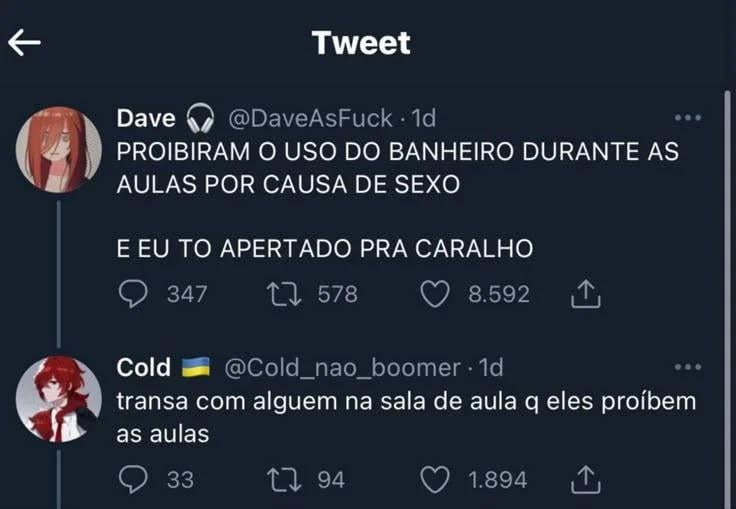Retweet Dave's tweet
The width and height of the screenshot is (736, 509).
284,294
